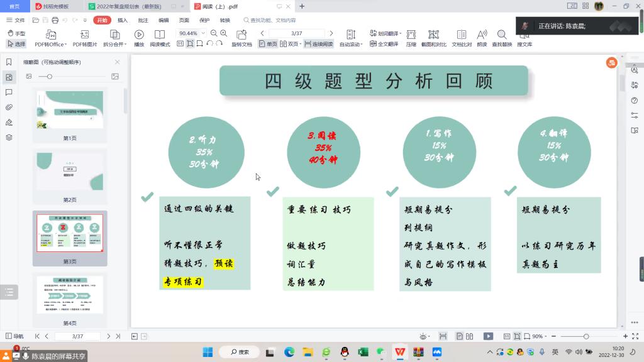Start slideshow with the 播放 icon
The width and height of the screenshot is (644, 362).
pos(139,36)
